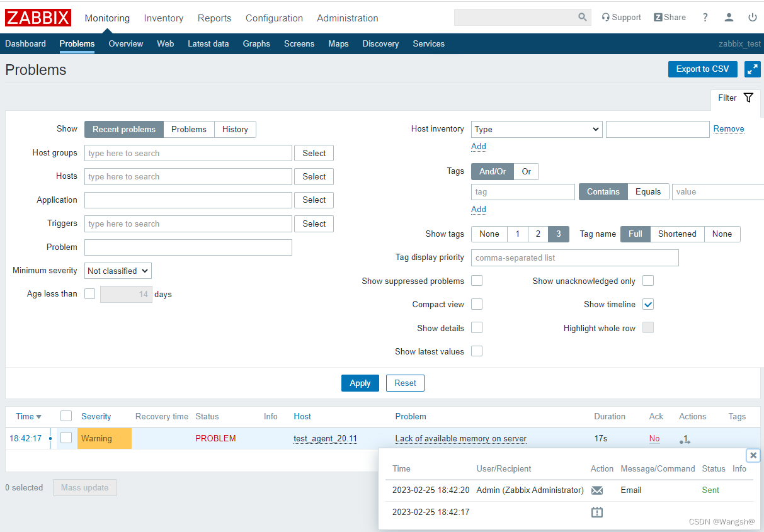Open the Services submenu
This screenshot has height=532, width=764.
coord(429,43)
